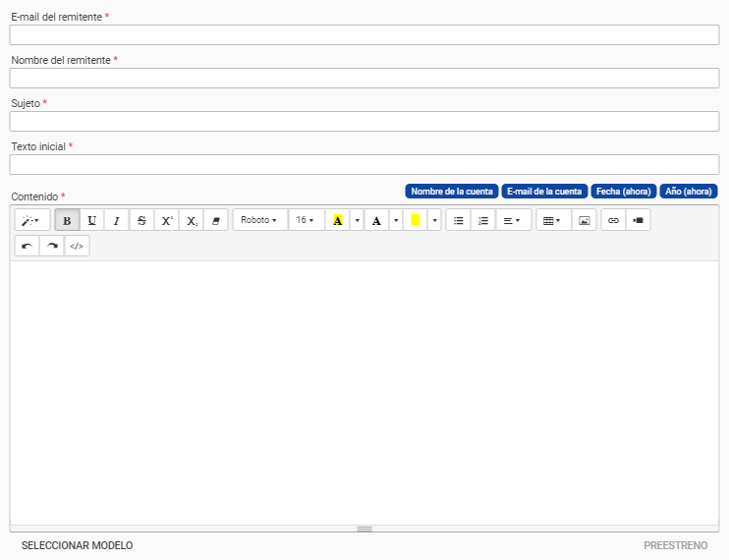Click the insert picture icon
The width and height of the screenshot is (729, 560).
click(584, 220)
